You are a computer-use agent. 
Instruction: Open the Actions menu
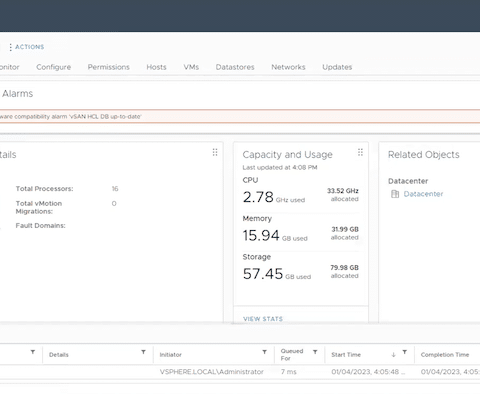27,47
